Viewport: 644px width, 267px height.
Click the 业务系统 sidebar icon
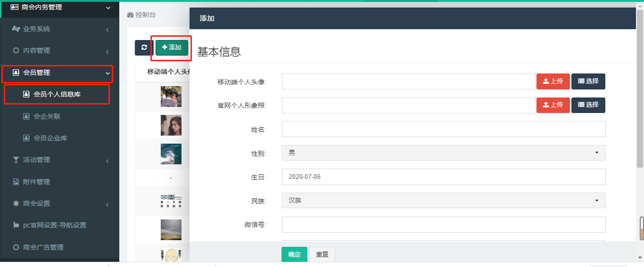click(x=16, y=29)
